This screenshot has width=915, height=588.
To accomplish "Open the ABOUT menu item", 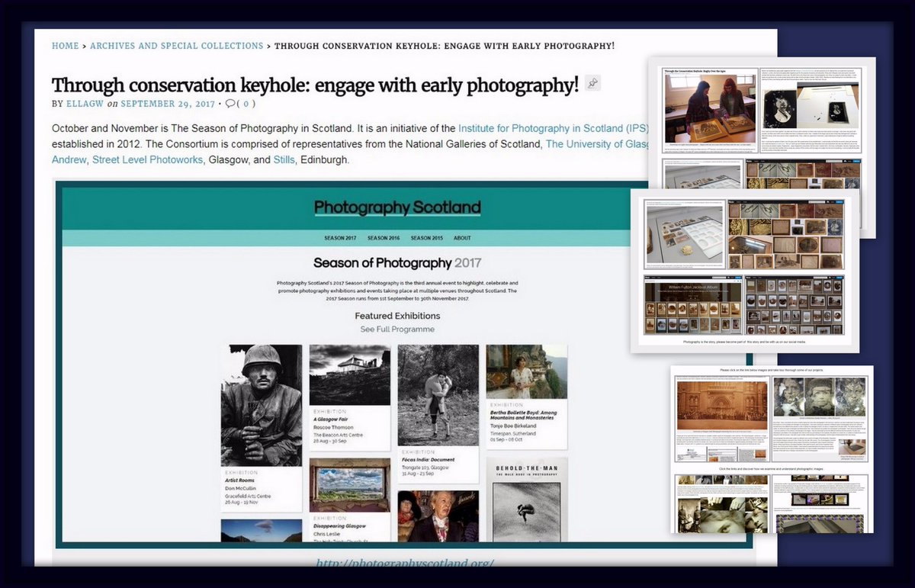I will pyautogui.click(x=462, y=238).
